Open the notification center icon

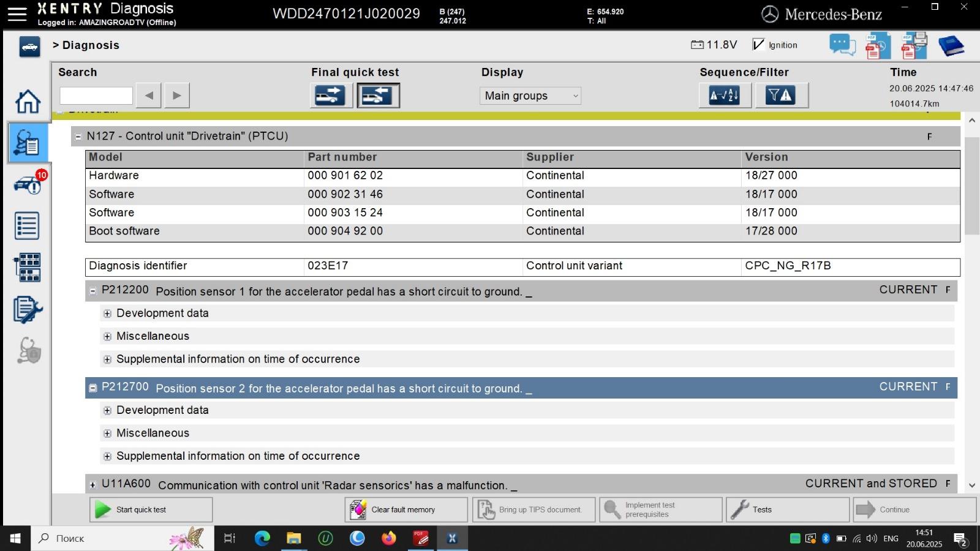pos(961,539)
